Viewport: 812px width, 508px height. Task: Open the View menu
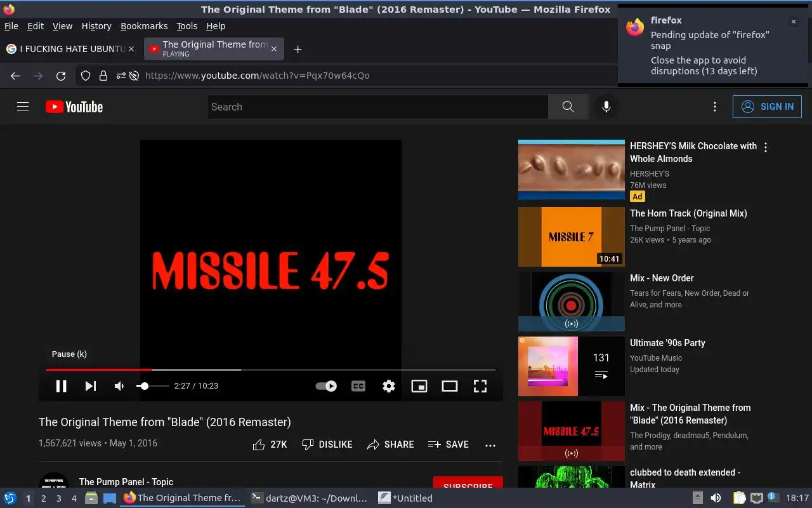(x=62, y=26)
